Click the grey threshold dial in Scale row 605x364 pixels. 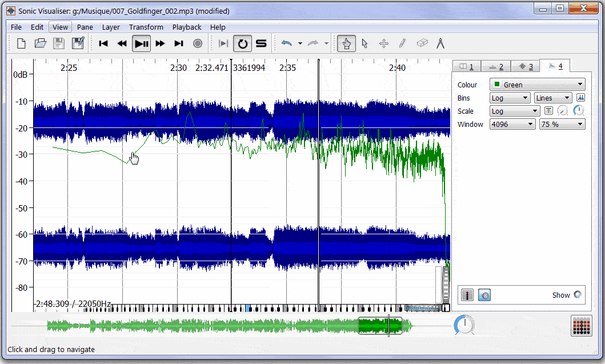(563, 111)
